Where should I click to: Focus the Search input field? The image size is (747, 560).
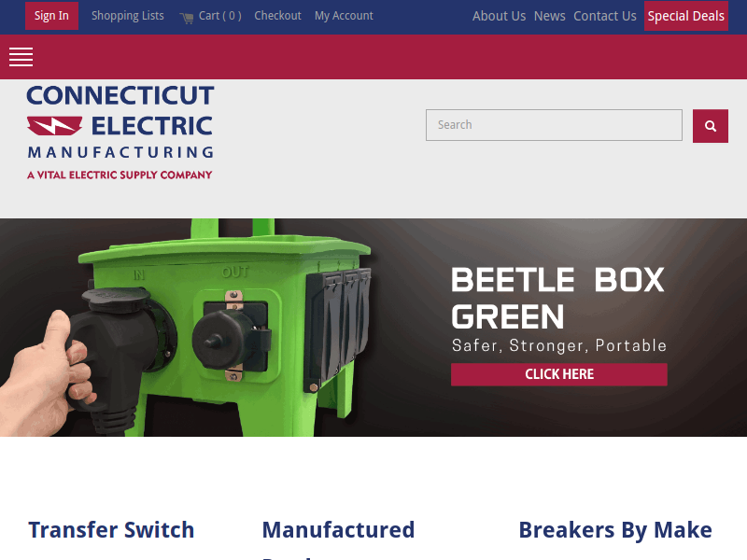coord(554,125)
